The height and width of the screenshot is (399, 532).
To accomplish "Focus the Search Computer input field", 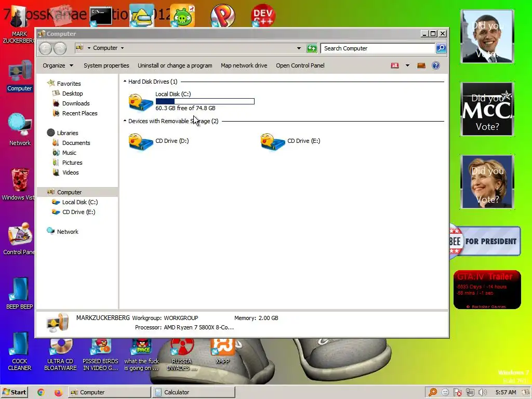I will (x=378, y=48).
